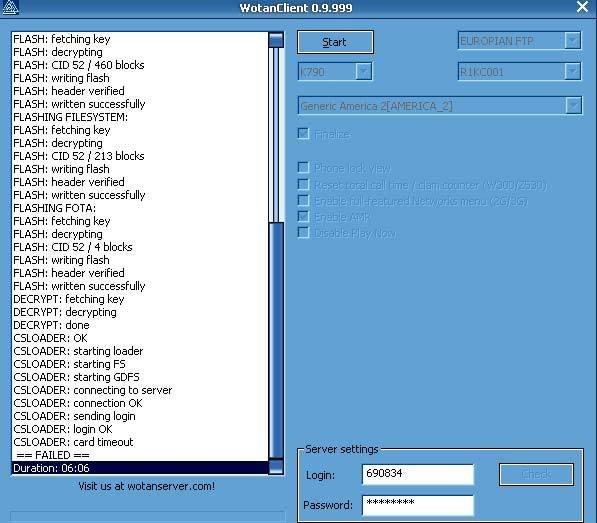This screenshot has height=523, width=597.
Task: Enable the Phone lock view checkbox
Action: [303, 167]
